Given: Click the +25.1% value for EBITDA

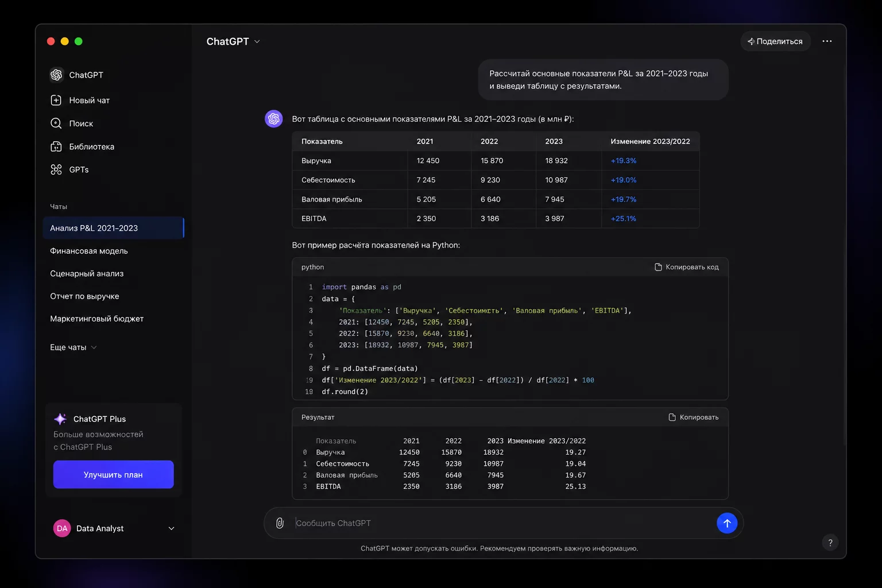Looking at the screenshot, I should pos(624,219).
